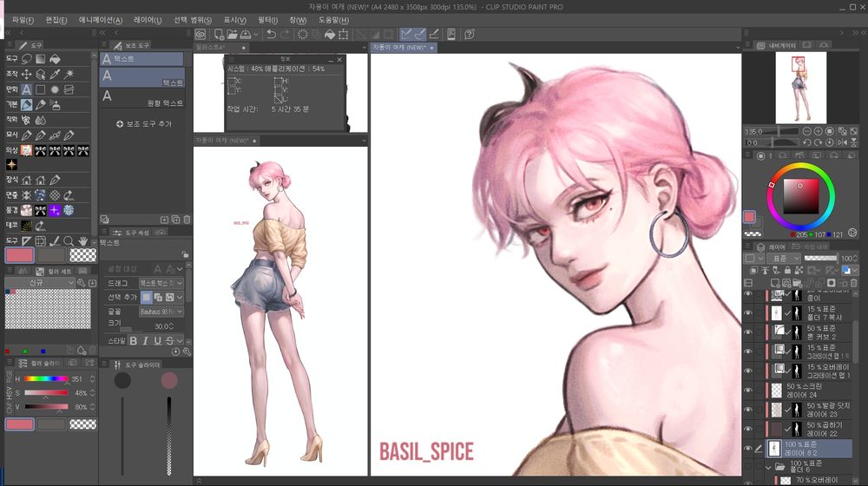The height and width of the screenshot is (486, 868).
Task: Click the redo arrow in command bar
Action: [x=285, y=35]
